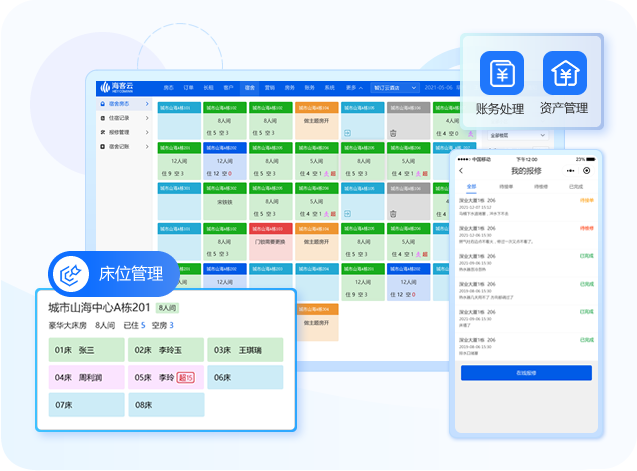The width and height of the screenshot is (637, 471).
Task: Select empty bed 06床
Action: (245, 377)
